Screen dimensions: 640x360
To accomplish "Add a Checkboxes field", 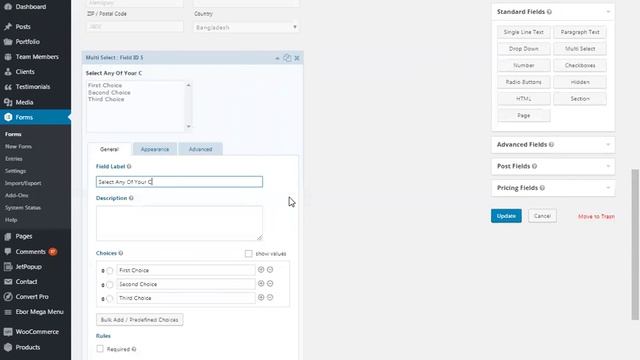I will (x=580, y=65).
